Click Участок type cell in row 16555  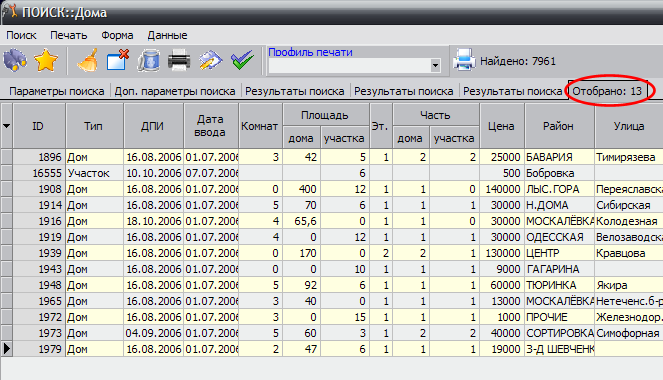point(94,173)
